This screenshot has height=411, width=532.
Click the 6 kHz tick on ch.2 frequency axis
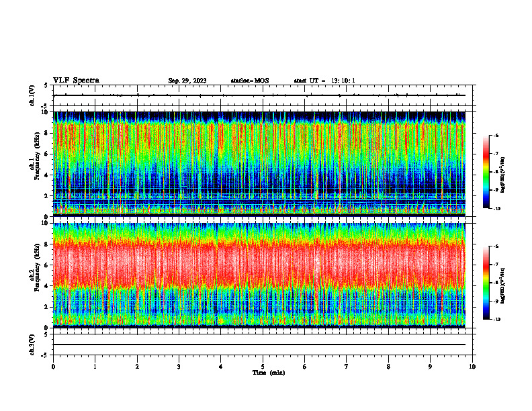tap(47, 265)
